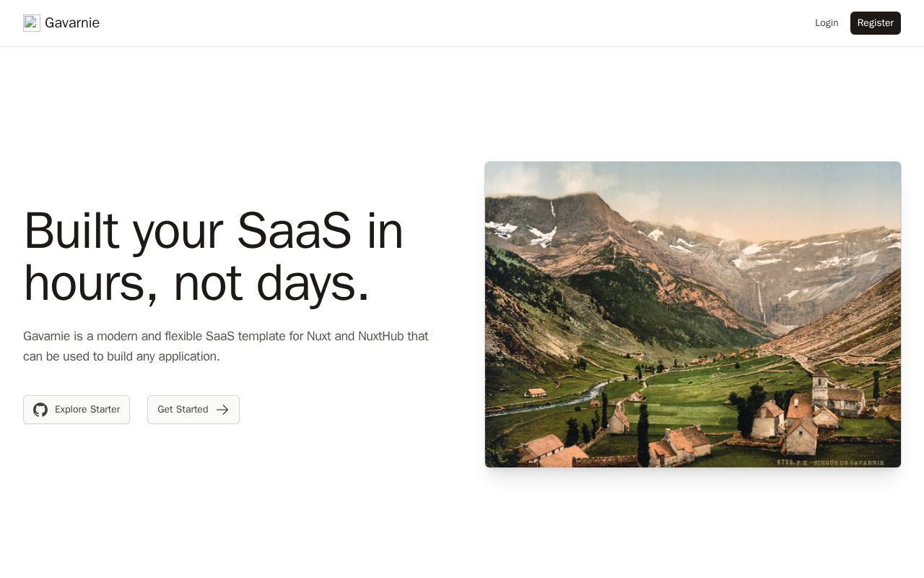Click the church tower in the photo
This screenshot has height=578, width=924.
point(819,387)
